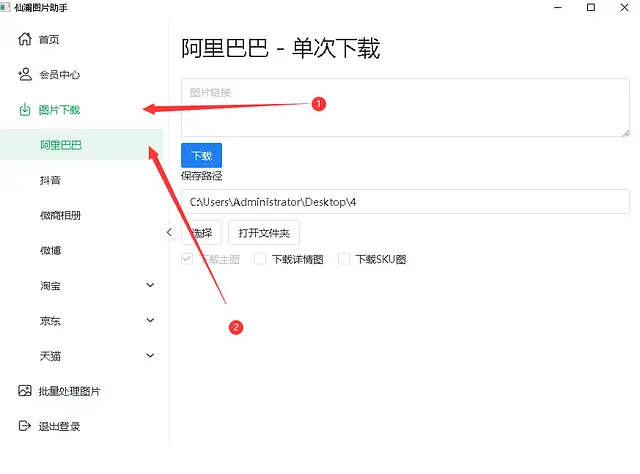Toggle the 下载主图 checkbox

pyautogui.click(x=187, y=259)
